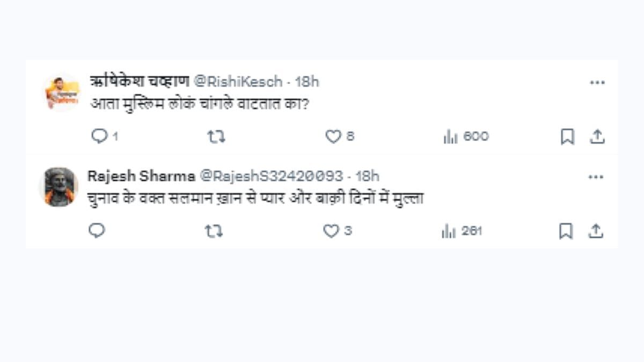Screen dimensions: 644x362
Task: Share Rajesh Sharma's tweet
Action: (x=595, y=231)
